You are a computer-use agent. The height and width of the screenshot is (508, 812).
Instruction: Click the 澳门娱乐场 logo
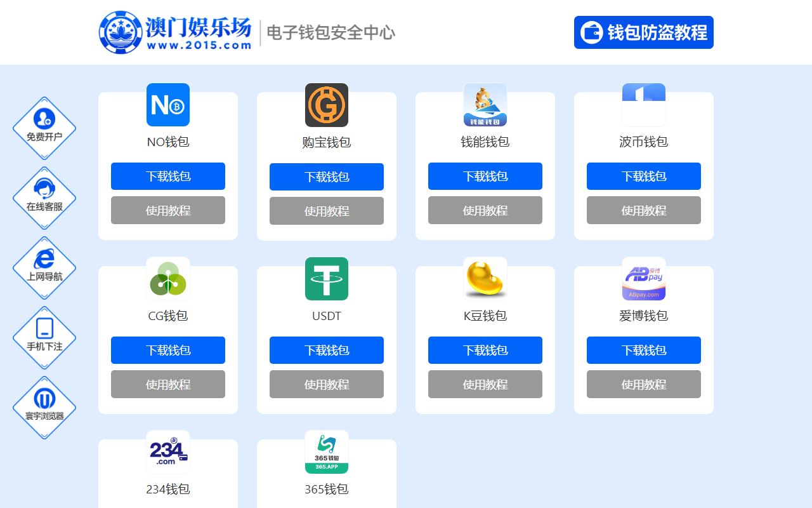(175, 32)
